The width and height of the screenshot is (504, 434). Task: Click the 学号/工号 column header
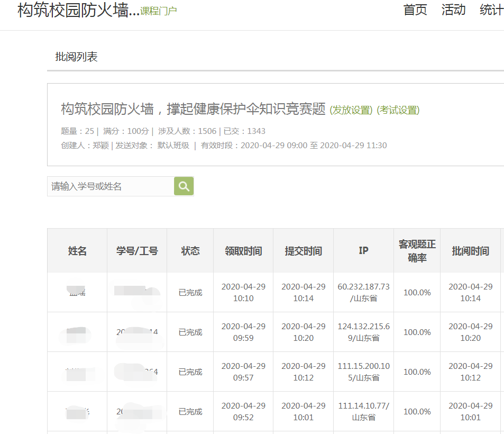click(x=137, y=251)
